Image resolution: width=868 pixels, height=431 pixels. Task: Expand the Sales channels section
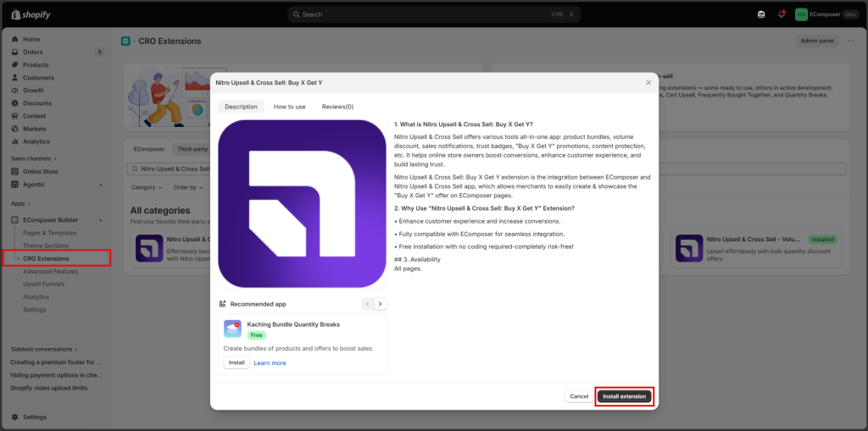[33, 159]
